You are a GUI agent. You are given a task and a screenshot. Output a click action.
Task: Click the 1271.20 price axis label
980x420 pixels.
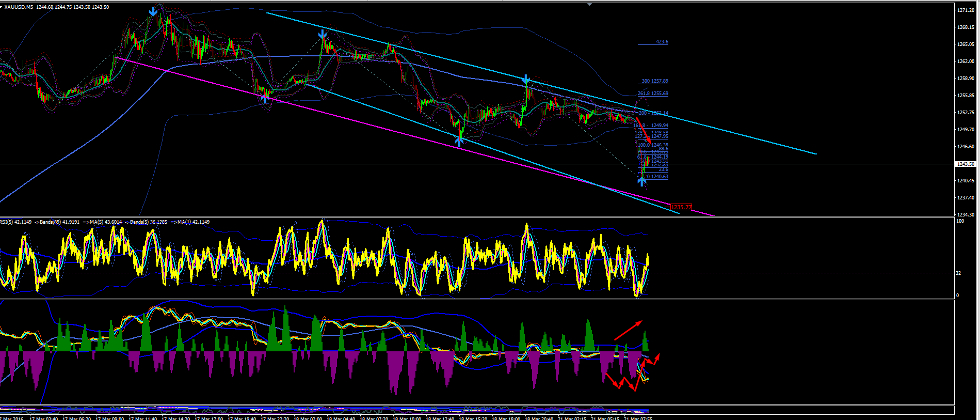966,10
